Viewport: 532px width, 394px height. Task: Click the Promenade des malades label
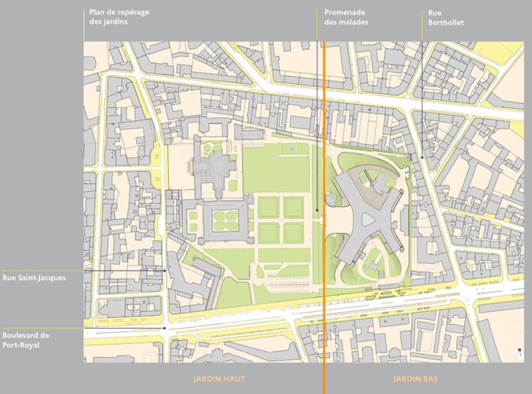(x=346, y=17)
